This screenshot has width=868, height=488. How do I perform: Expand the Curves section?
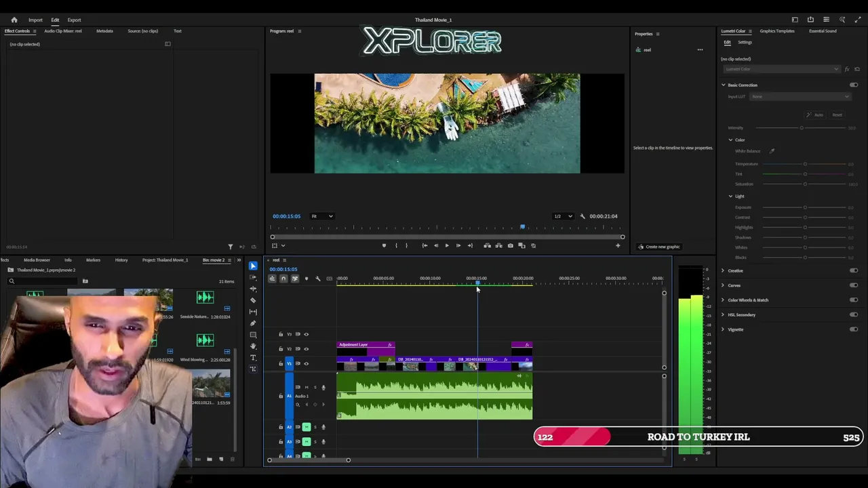tap(723, 285)
